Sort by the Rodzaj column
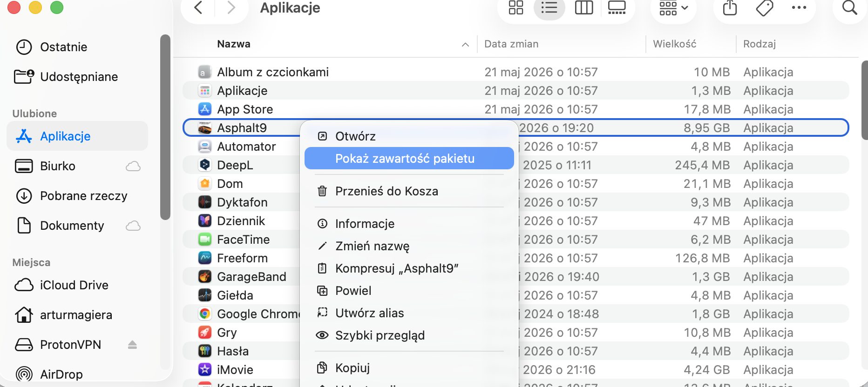The height and width of the screenshot is (387, 868). click(759, 44)
